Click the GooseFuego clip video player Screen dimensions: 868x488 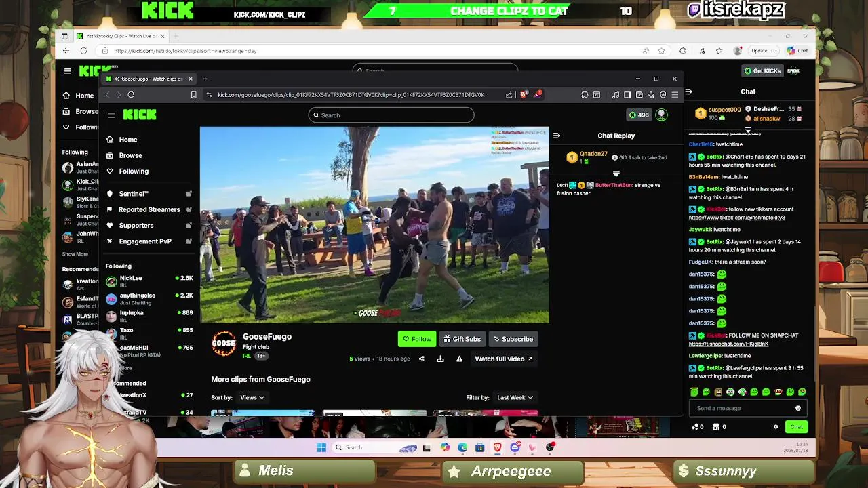tap(374, 225)
